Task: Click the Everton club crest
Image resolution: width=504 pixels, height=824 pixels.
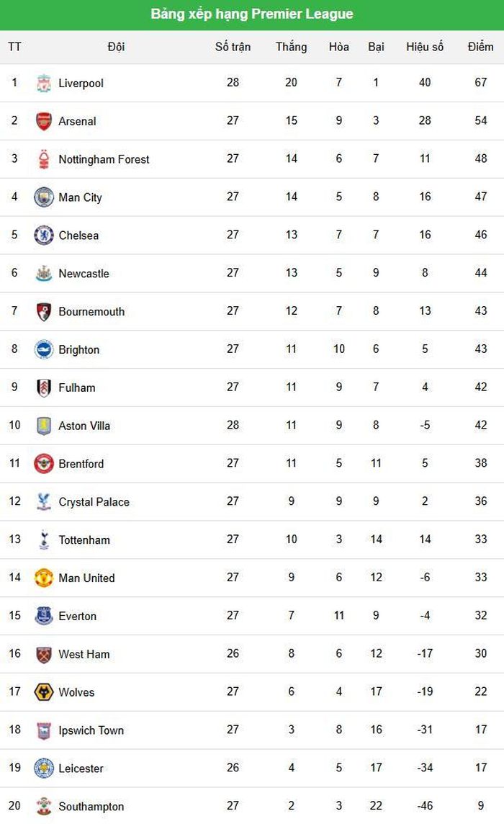Action: (x=44, y=616)
